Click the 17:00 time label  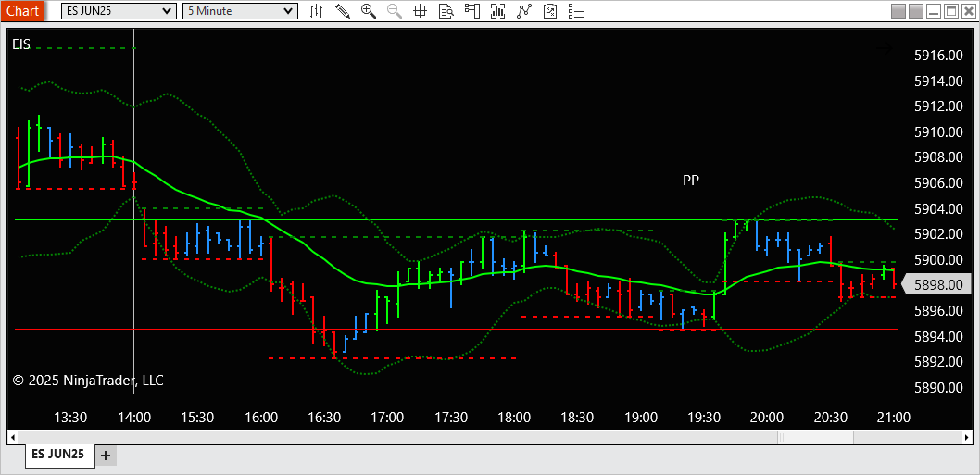coord(387,417)
